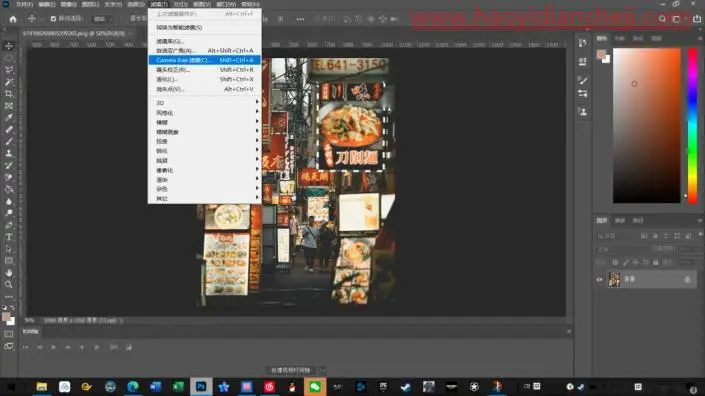
Task: Click the background layer lock icon
Action: point(687,280)
